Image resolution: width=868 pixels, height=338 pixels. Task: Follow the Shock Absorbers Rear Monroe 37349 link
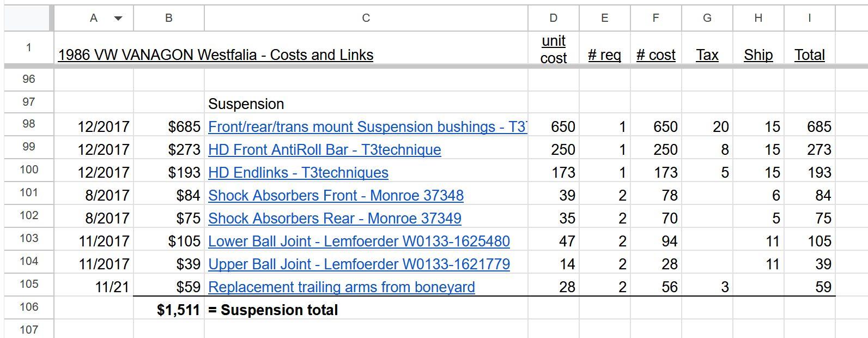[x=335, y=219]
